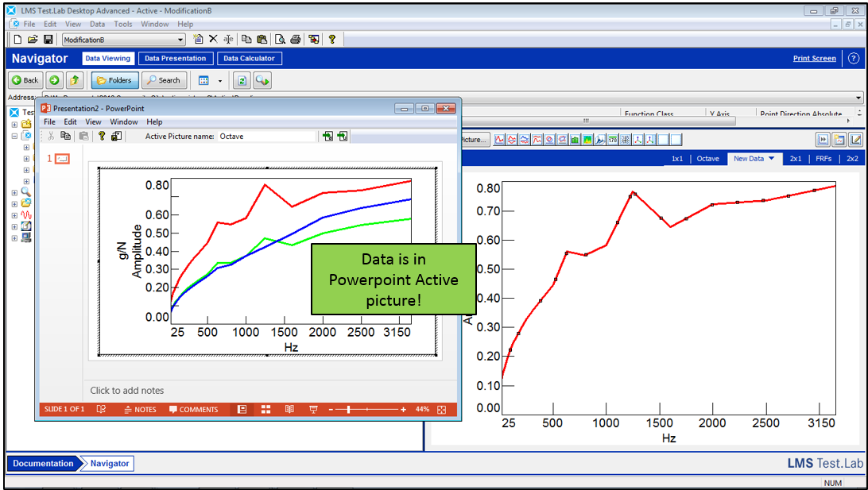
Task: Click the magnifier with green arrow icon
Action: [x=262, y=80]
